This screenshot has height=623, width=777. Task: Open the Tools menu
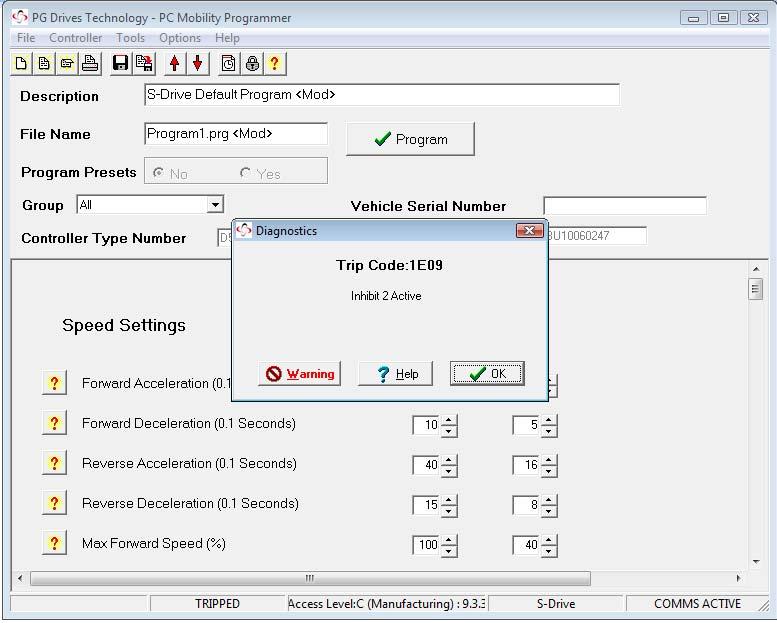pos(130,38)
